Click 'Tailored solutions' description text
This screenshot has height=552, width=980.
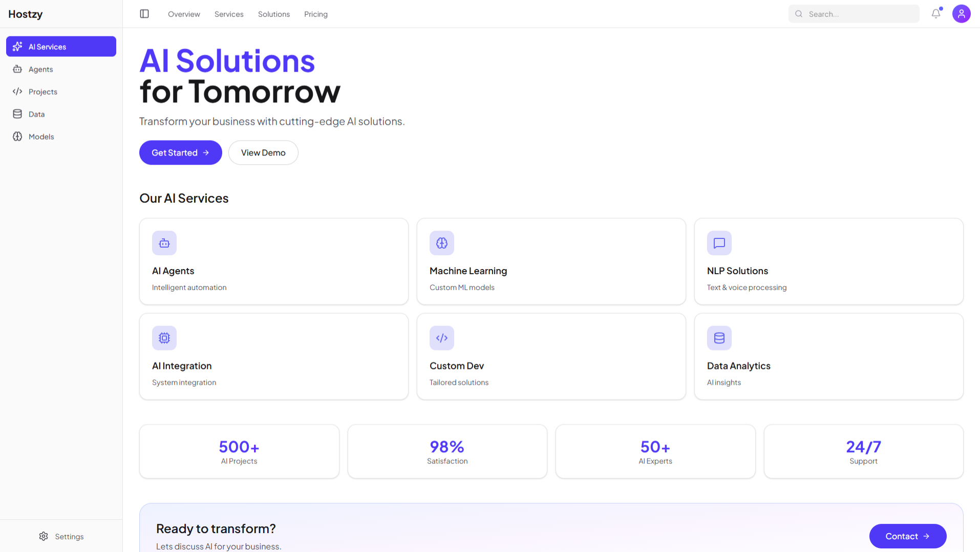tap(459, 383)
